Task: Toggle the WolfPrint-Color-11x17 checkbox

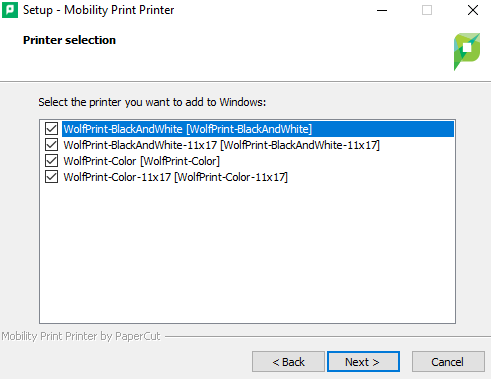Action: click(x=51, y=177)
